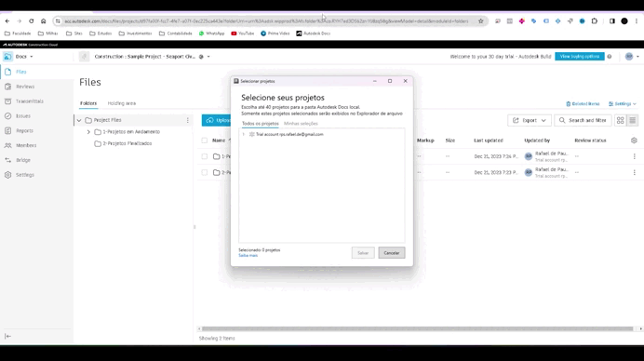Expand the Trial account tree node
The width and height of the screenshot is (644, 361).
[244, 134]
